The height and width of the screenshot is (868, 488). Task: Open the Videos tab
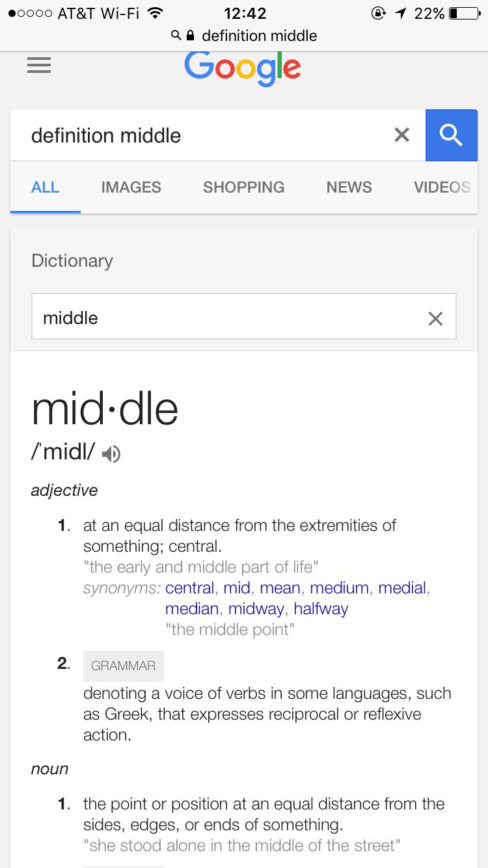(442, 187)
